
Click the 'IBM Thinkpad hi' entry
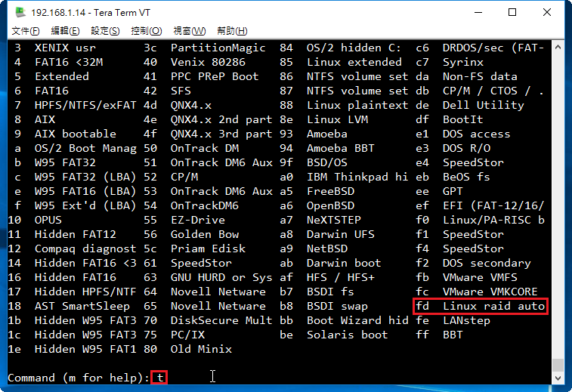point(357,177)
